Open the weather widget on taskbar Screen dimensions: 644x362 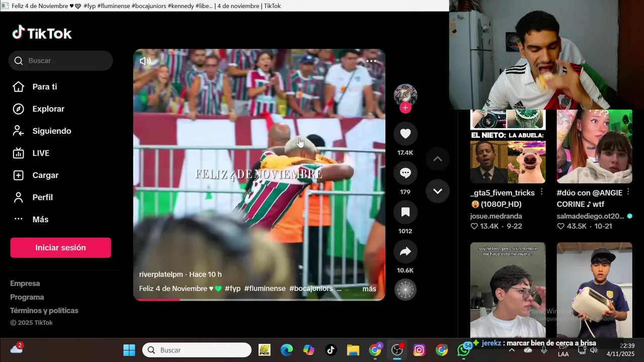[x=17, y=348]
